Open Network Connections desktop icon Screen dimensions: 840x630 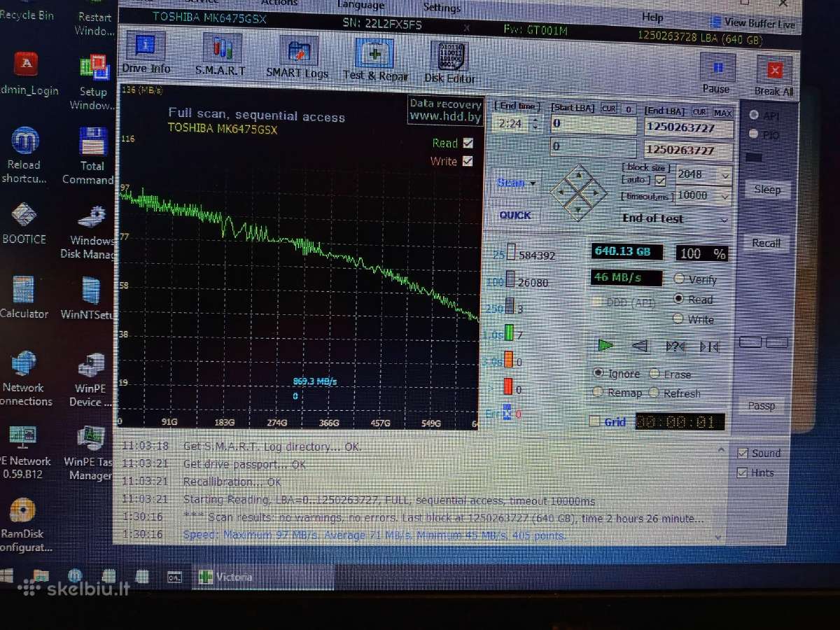coord(24,378)
